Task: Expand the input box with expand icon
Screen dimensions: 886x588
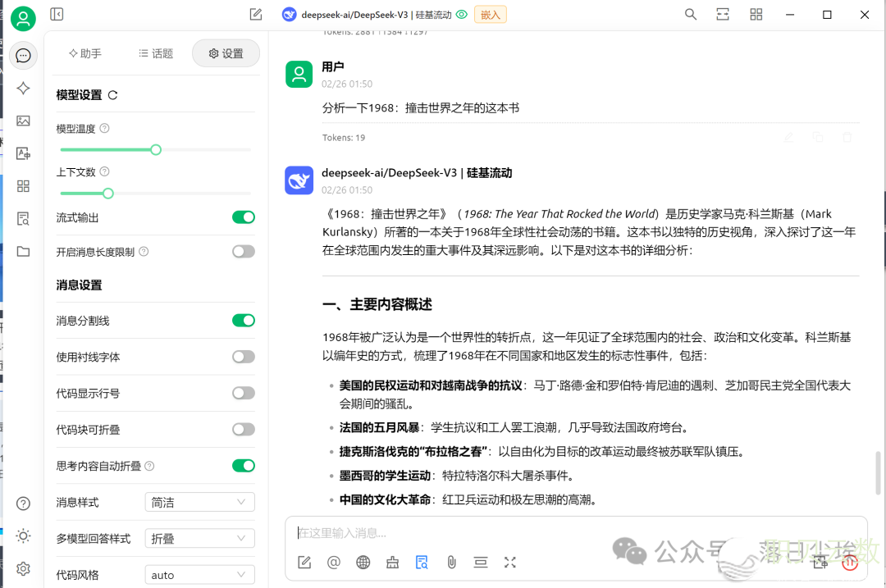Action: click(x=510, y=562)
